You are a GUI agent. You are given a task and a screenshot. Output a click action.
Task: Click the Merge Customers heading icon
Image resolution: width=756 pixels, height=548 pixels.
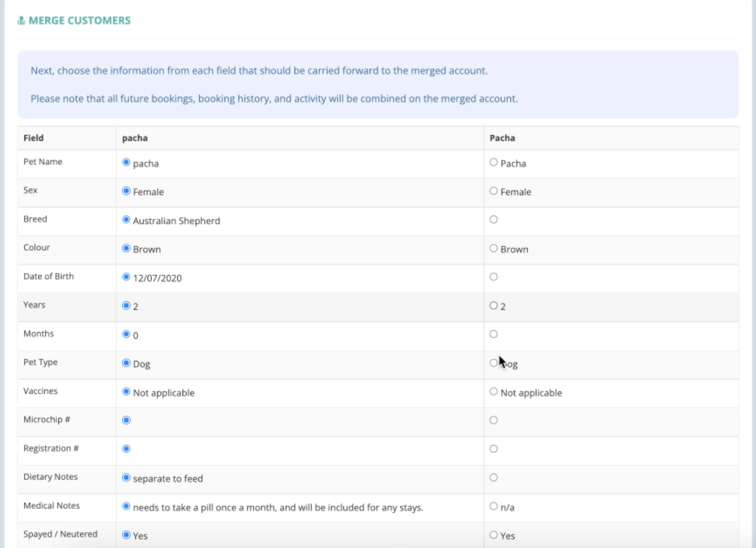(21, 20)
